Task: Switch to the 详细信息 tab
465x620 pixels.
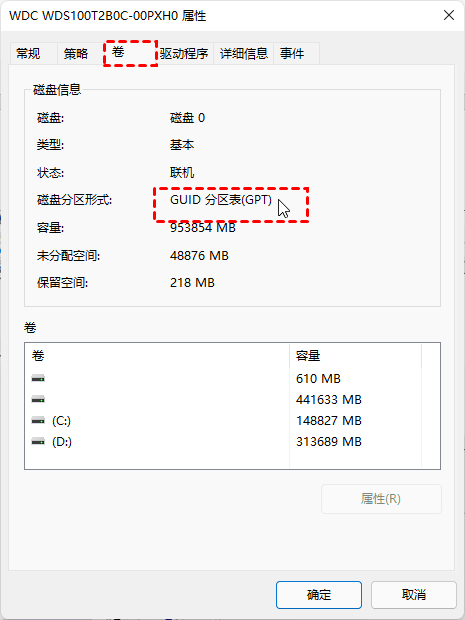Action: [244, 53]
